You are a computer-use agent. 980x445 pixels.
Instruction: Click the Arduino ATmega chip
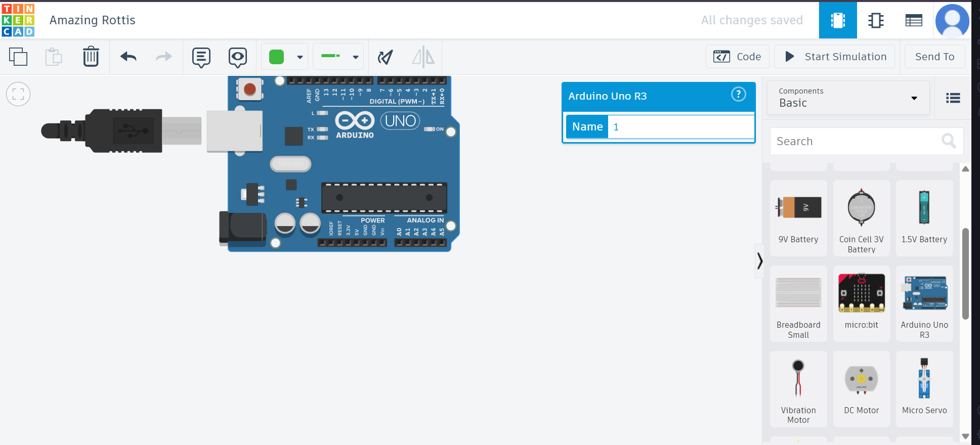(385, 198)
